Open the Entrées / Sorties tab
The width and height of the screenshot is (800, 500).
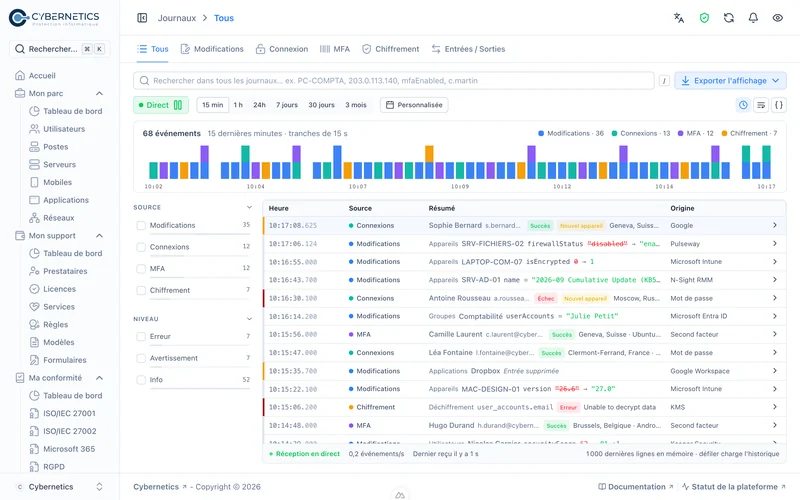[468, 49]
